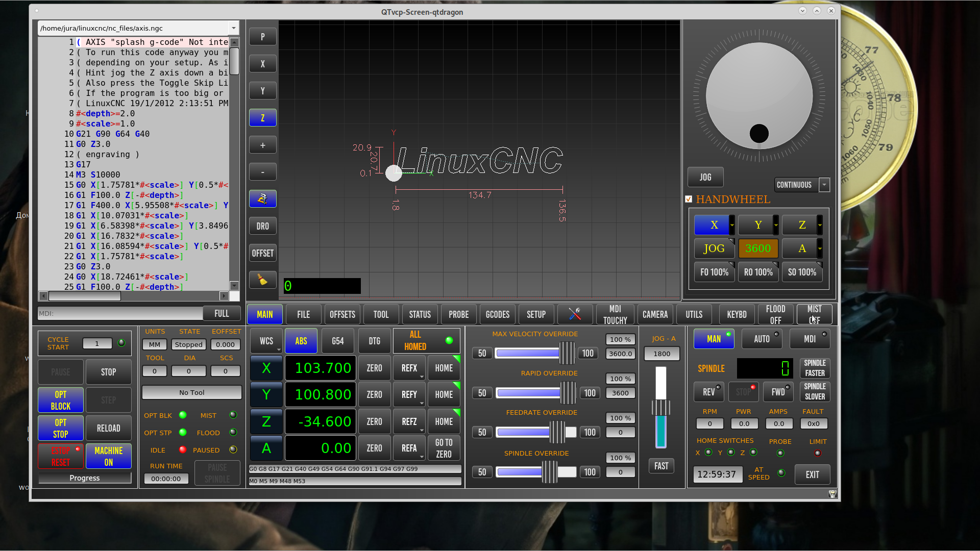This screenshot has height=551, width=980.
Task: Select the Z view button
Action: (x=262, y=118)
